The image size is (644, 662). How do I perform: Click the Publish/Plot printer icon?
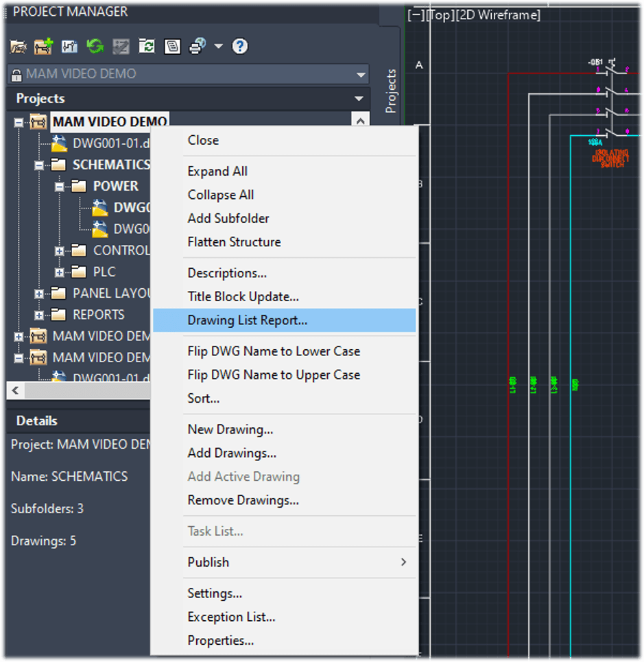click(198, 46)
